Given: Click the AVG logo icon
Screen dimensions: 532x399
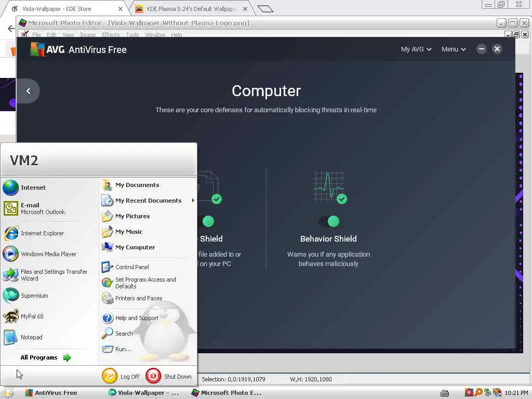Looking at the screenshot, I should 37,49.
